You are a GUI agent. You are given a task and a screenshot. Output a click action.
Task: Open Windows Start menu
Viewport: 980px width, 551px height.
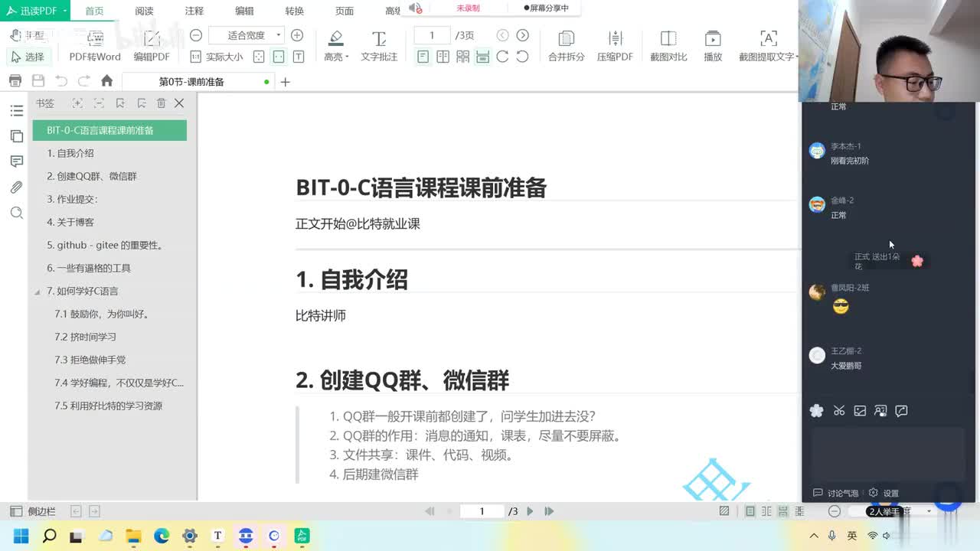(21, 536)
